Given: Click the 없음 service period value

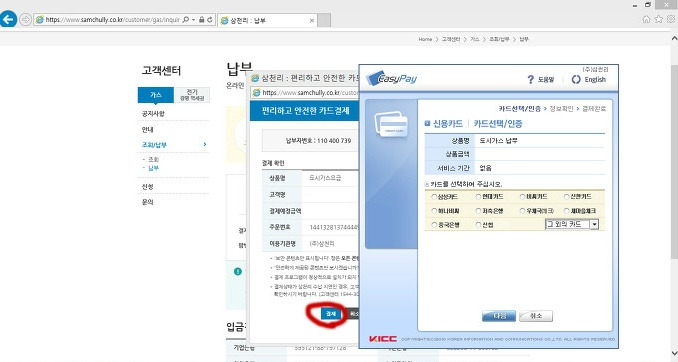Looking at the screenshot, I should [486, 168].
